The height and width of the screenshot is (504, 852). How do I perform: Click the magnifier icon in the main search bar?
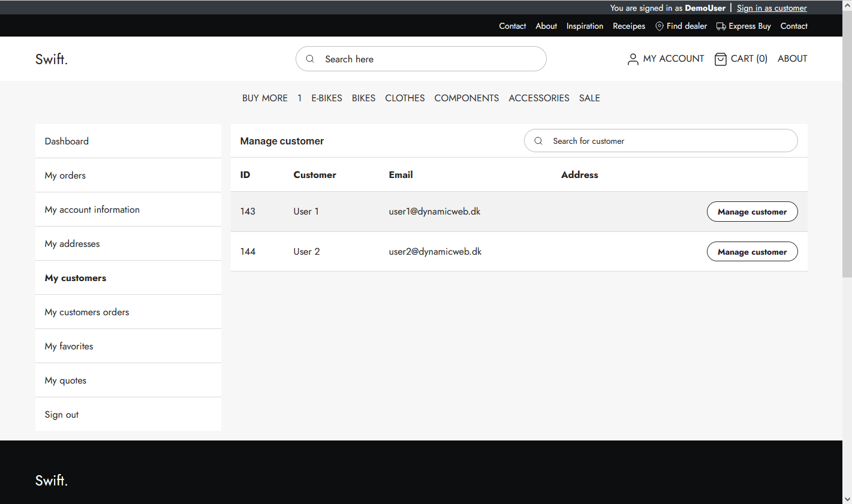(310, 59)
